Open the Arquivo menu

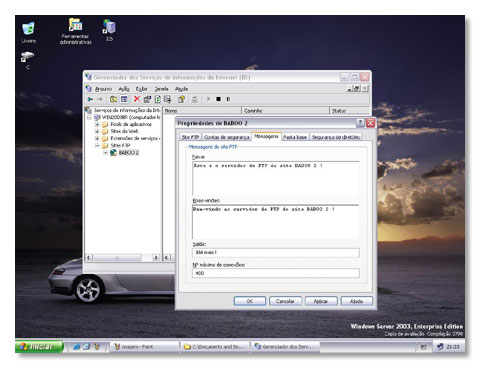tap(103, 89)
